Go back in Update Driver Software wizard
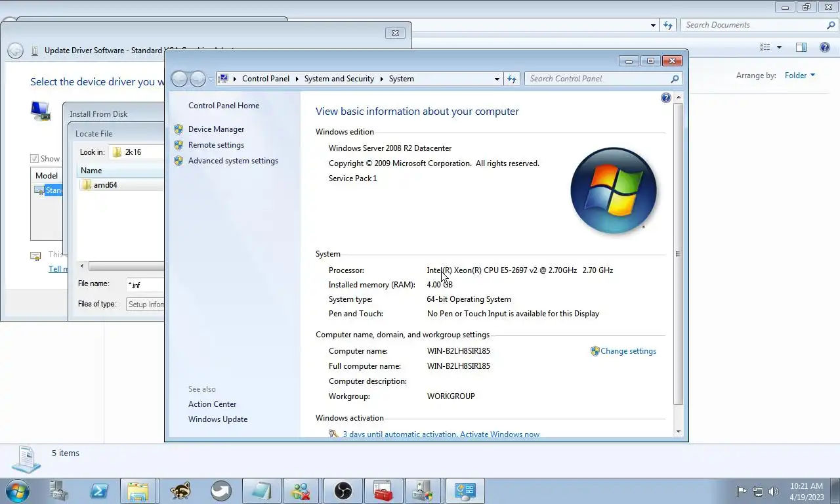This screenshot has width=840, height=504. [15, 51]
